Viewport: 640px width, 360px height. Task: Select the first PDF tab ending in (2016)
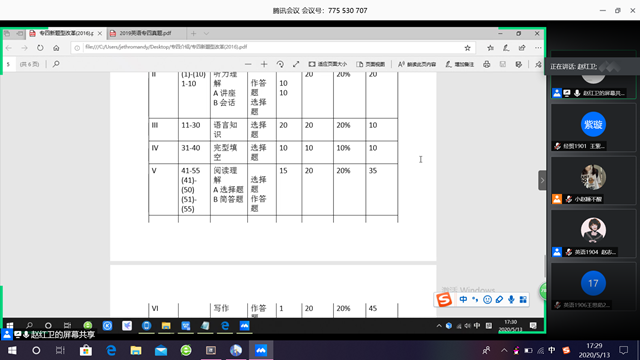65,33
